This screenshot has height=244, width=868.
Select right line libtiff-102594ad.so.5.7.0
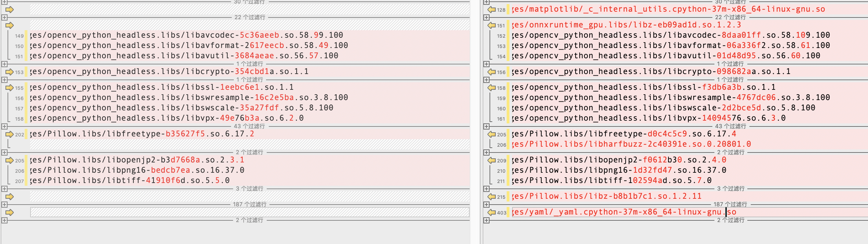point(689,181)
